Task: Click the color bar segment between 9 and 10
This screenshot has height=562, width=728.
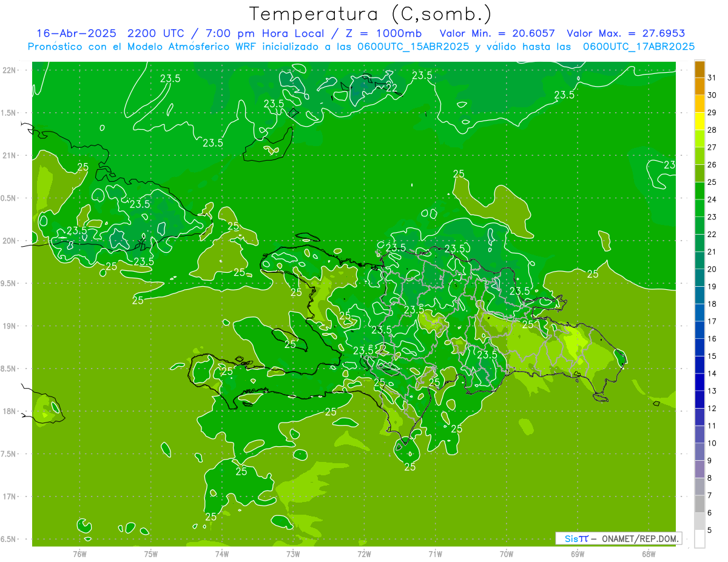Action: click(x=699, y=452)
